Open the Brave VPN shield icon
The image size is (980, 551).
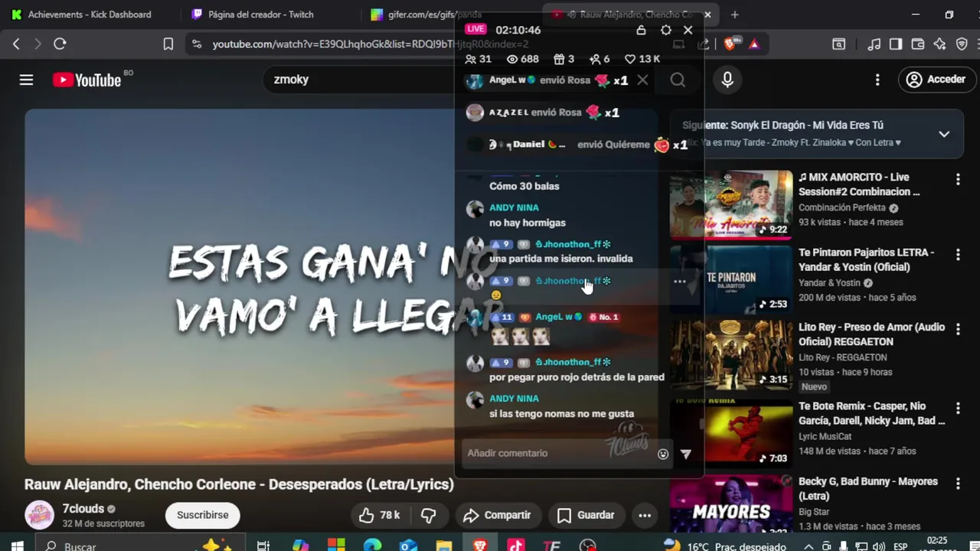[962, 44]
